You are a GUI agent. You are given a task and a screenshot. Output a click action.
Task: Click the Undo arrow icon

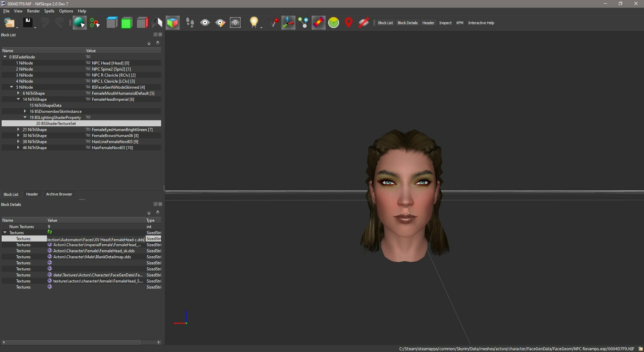tap(45, 23)
